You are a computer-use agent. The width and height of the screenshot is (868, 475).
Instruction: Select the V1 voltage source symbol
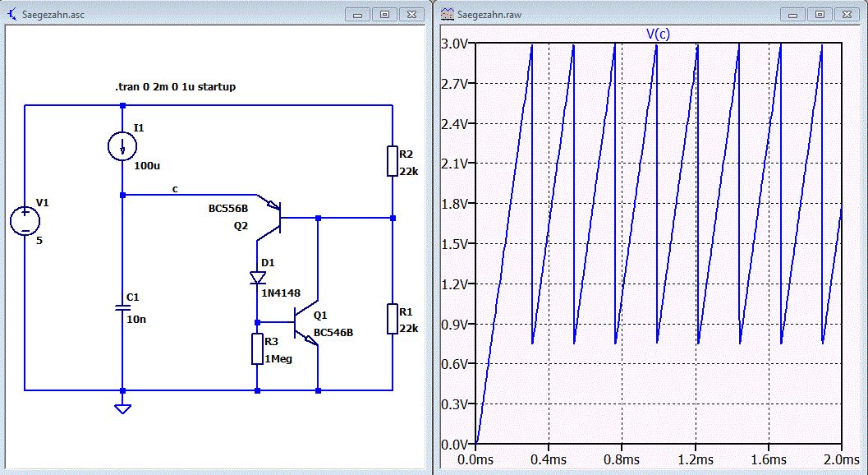click(x=25, y=221)
